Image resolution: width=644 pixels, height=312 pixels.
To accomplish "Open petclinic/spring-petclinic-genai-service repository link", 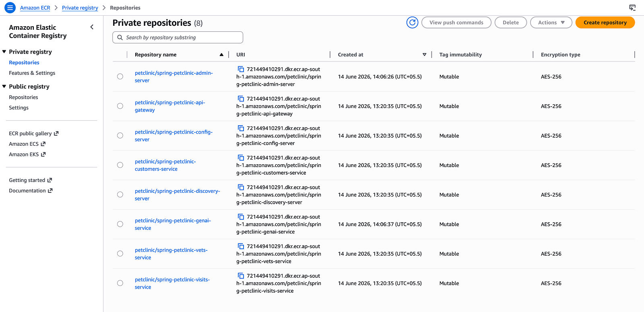I will point(173,224).
